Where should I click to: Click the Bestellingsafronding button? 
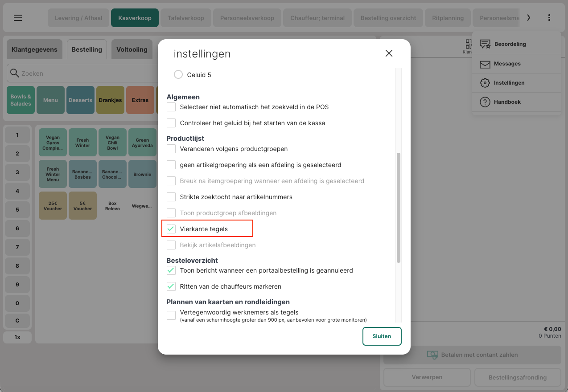pos(518,377)
